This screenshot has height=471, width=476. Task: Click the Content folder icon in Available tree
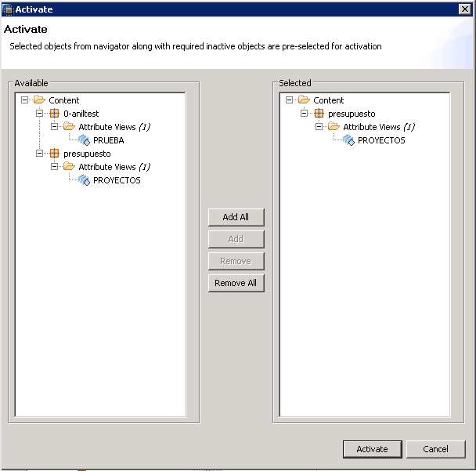tap(39, 100)
